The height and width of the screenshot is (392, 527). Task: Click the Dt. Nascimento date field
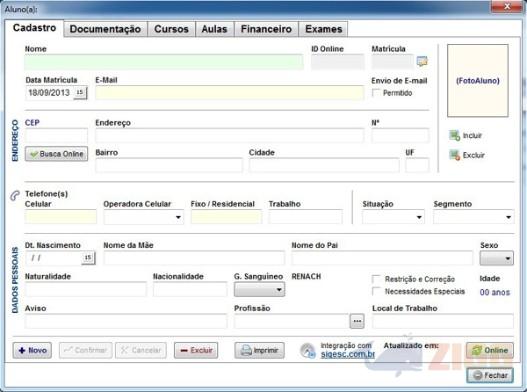pos(53,258)
